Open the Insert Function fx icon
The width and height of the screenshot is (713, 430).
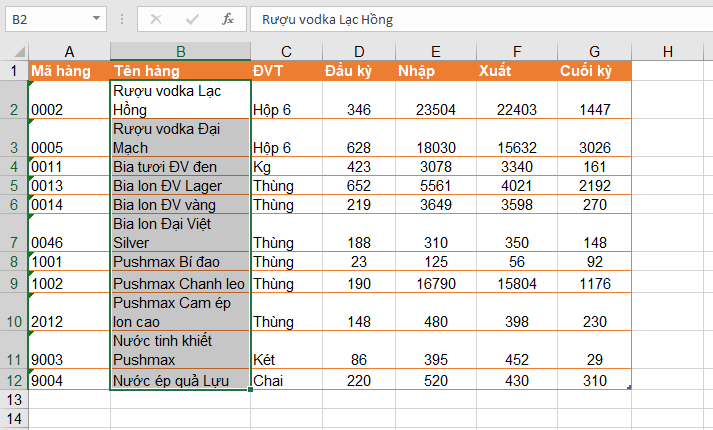pyautogui.click(x=228, y=19)
